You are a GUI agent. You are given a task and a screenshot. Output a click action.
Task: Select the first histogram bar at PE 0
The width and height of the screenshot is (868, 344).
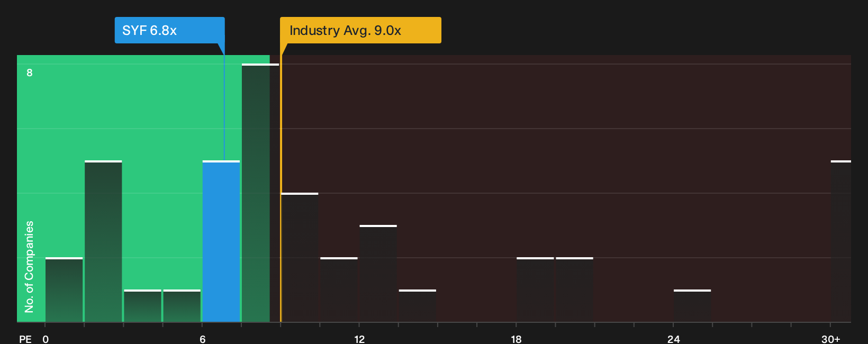tap(64, 289)
